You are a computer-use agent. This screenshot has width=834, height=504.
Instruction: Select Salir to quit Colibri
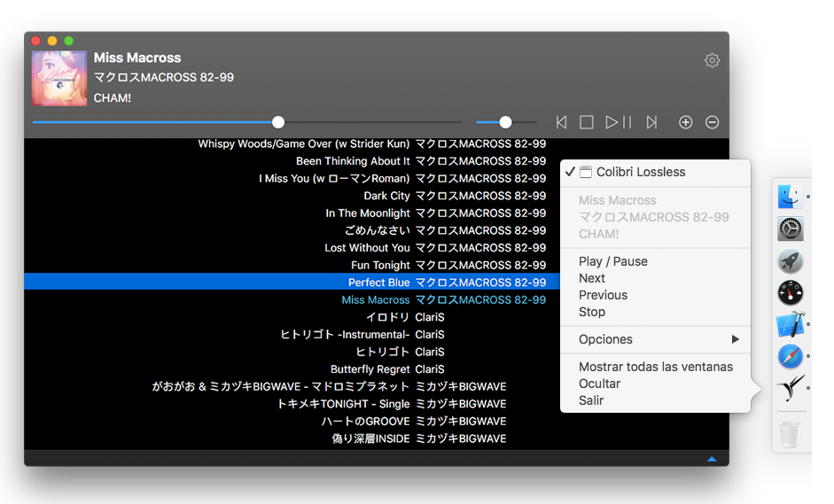pyautogui.click(x=655, y=401)
